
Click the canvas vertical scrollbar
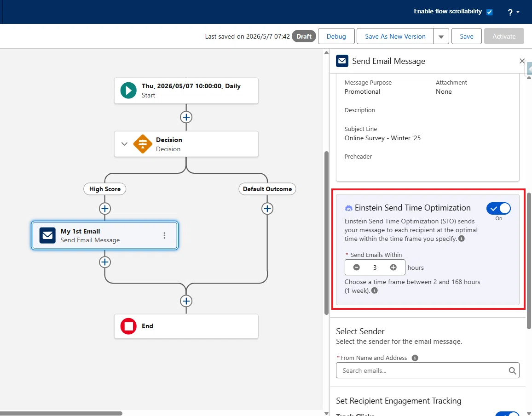pyautogui.click(x=326, y=233)
